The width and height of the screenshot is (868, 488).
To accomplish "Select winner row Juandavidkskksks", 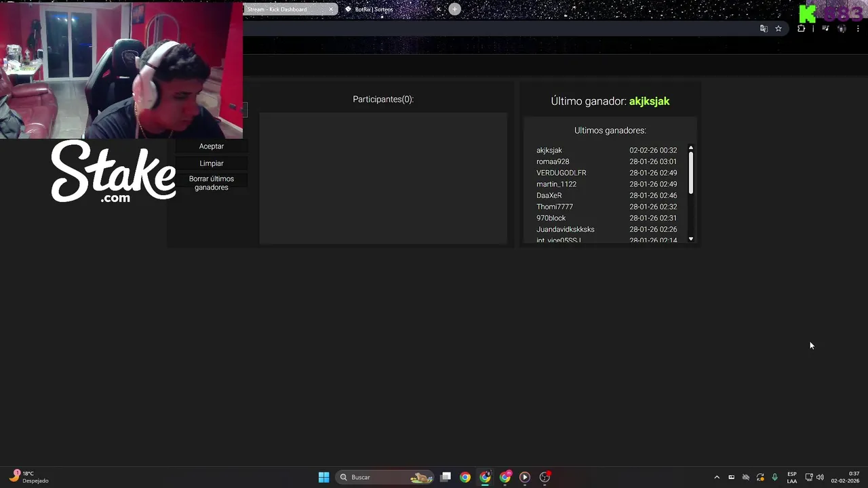I will [606, 229].
